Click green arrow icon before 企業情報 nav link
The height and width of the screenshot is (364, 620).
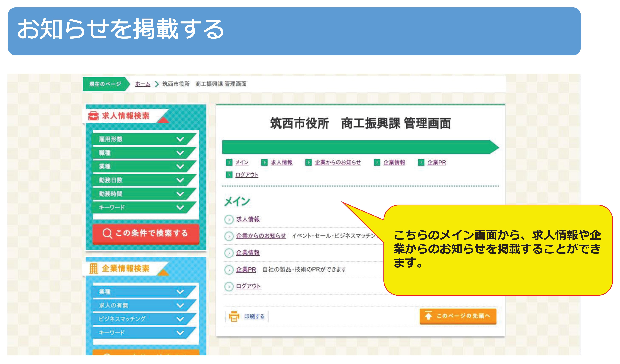[377, 162]
